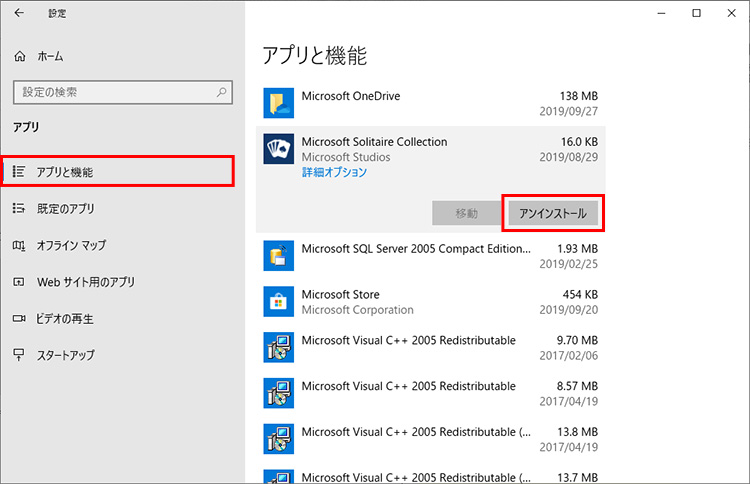750x484 pixels.
Task: Maximize the 設定 window
Action: click(696, 13)
